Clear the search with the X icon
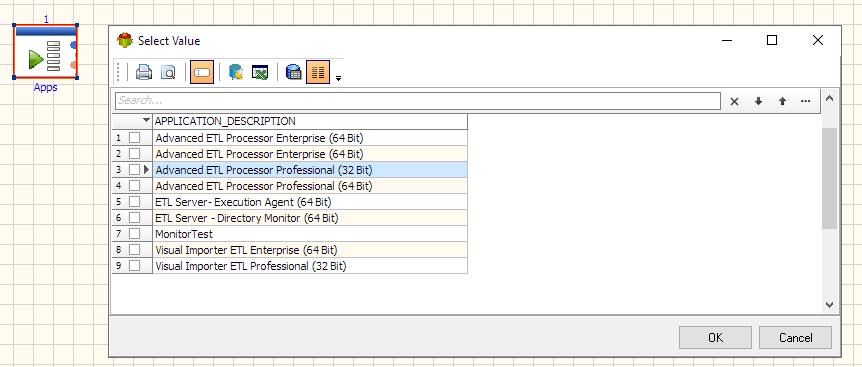This screenshot has height=367, width=862. pos(734,101)
